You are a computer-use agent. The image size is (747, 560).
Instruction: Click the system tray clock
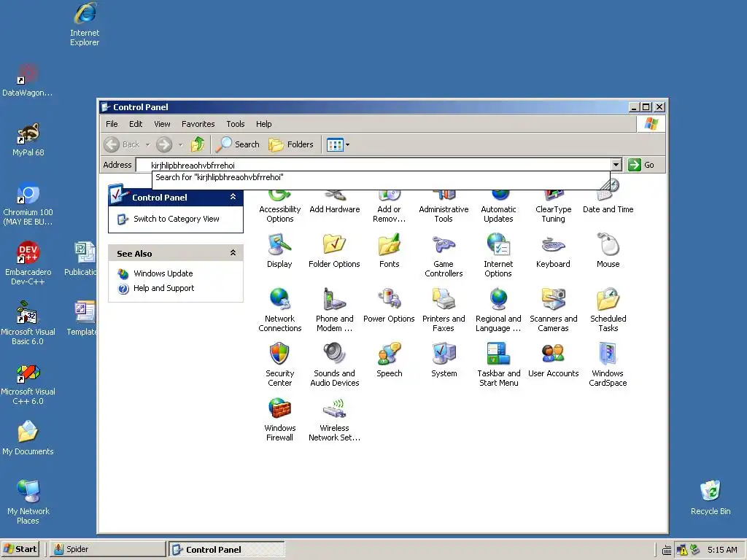pos(722,550)
